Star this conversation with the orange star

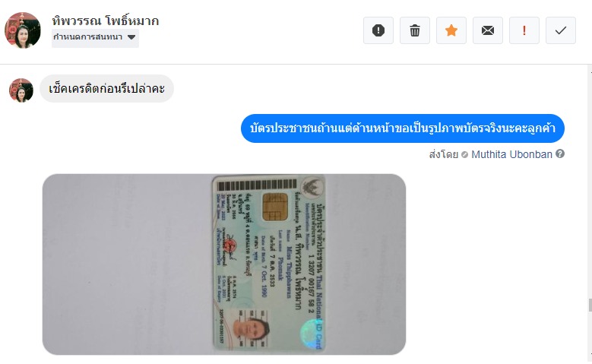click(x=451, y=30)
